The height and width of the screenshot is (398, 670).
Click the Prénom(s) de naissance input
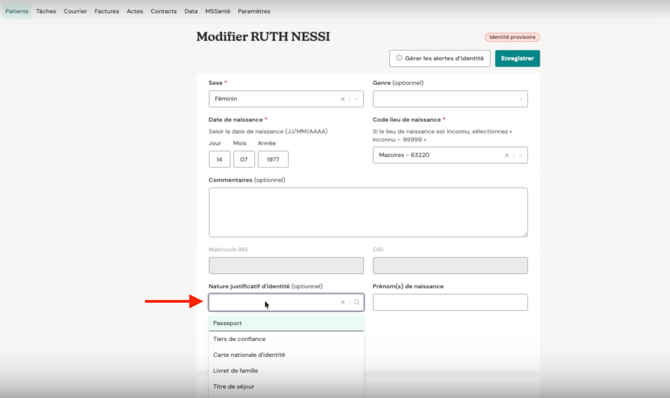coord(450,302)
